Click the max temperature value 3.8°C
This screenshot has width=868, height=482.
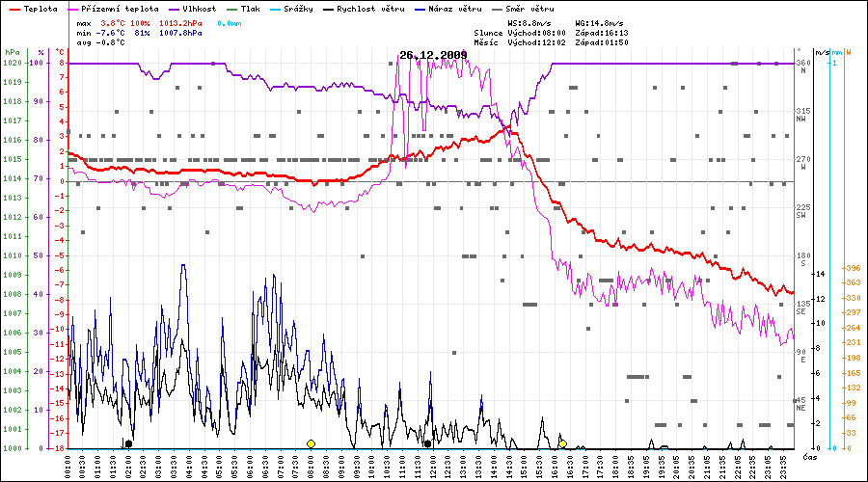click(113, 21)
